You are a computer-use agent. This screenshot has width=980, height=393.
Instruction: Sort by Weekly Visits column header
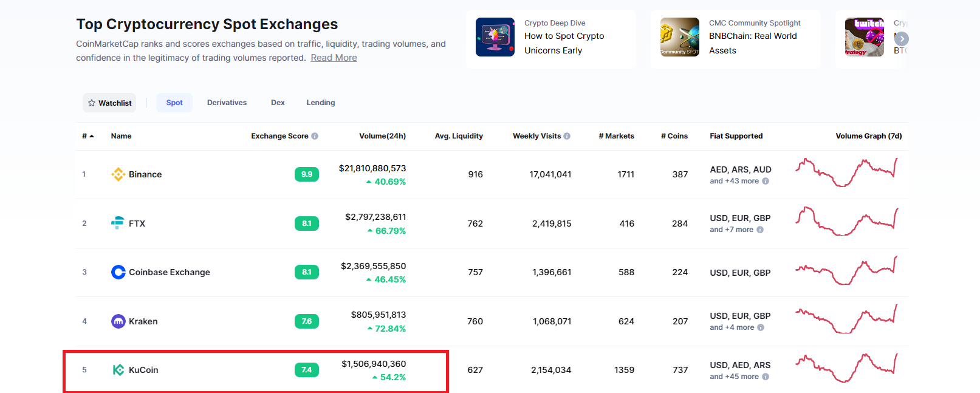point(536,136)
